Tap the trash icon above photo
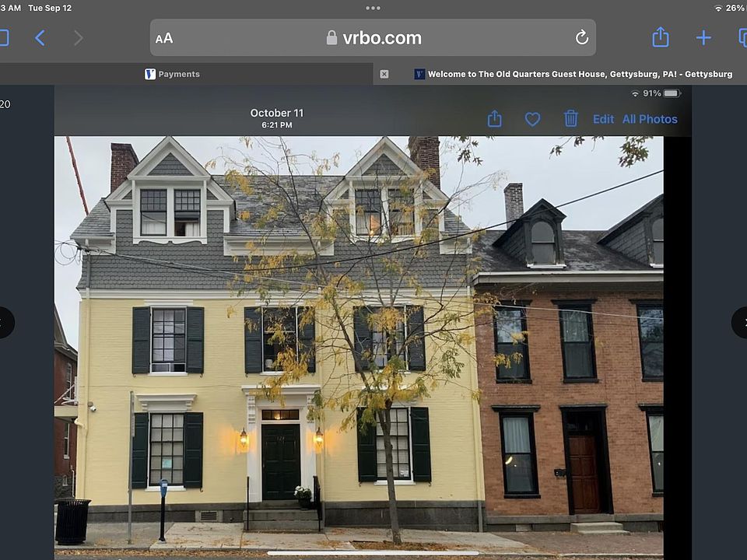This screenshot has width=747, height=560. click(x=570, y=118)
